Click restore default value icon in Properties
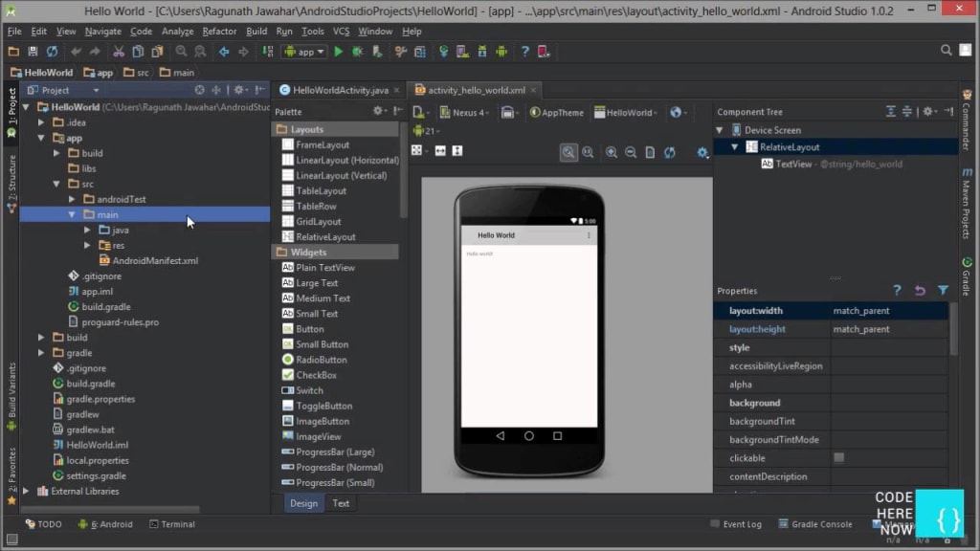This screenshot has height=551, width=980. click(920, 291)
